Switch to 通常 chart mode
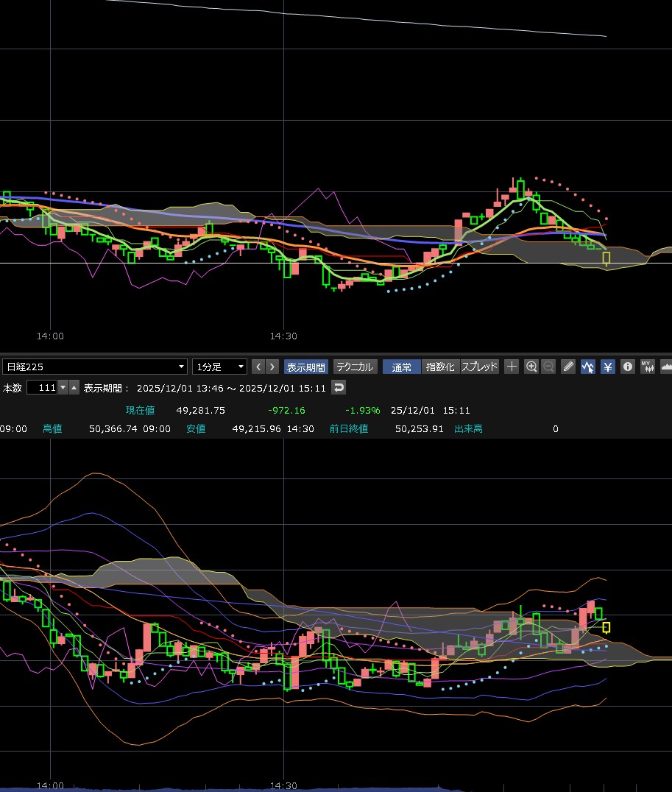Viewport: 672px width, 792px height. (x=402, y=367)
